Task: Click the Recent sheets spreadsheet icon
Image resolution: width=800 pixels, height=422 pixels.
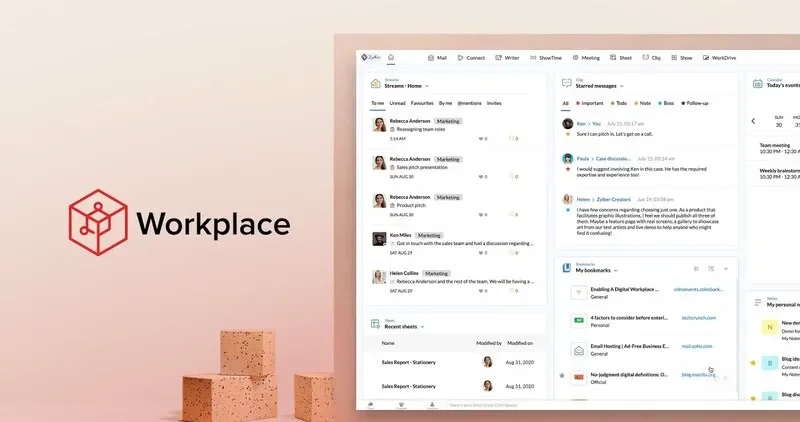Action: (x=376, y=324)
